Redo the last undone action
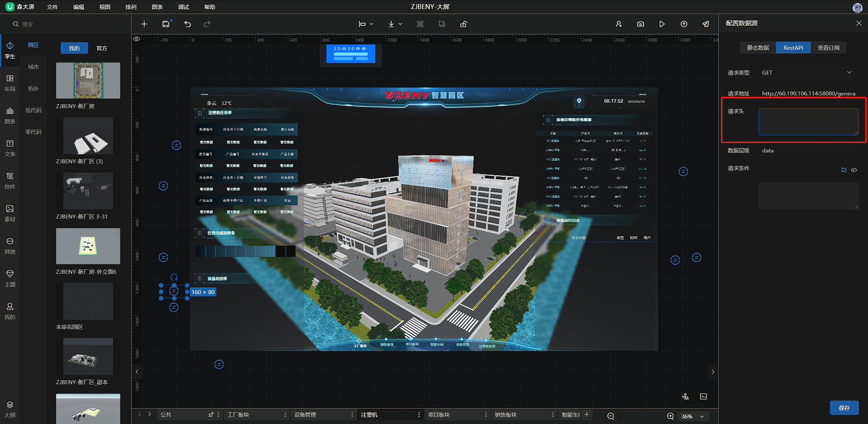The width and height of the screenshot is (868, 424). click(207, 24)
